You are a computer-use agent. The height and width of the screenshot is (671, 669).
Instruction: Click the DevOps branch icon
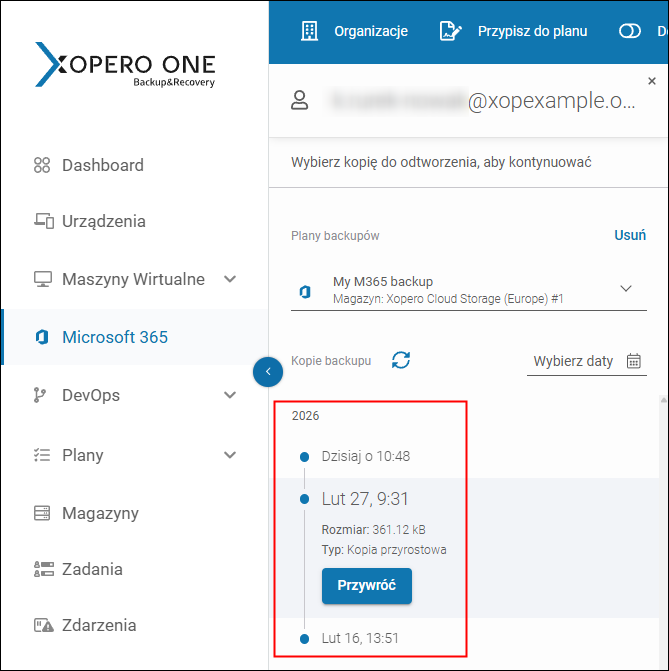click(40, 395)
